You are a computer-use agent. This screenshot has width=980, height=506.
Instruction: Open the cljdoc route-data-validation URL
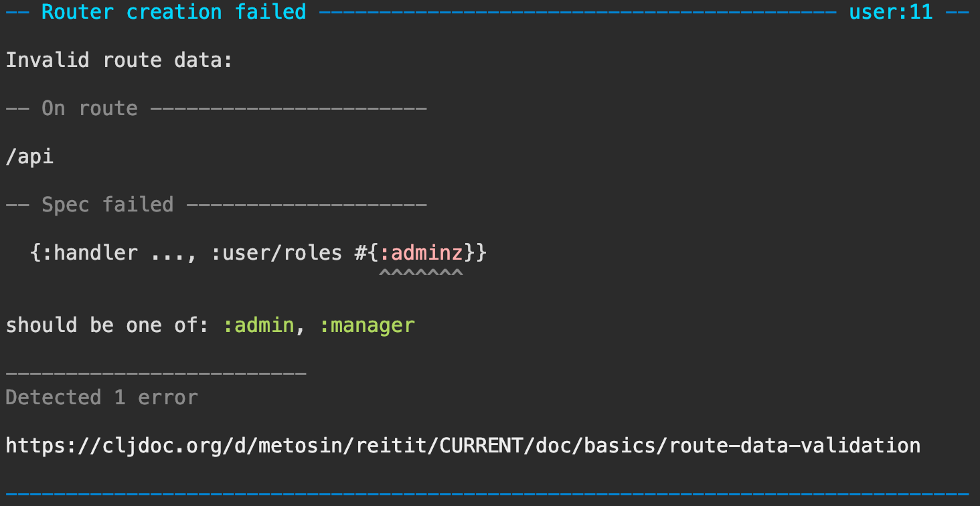(463, 445)
